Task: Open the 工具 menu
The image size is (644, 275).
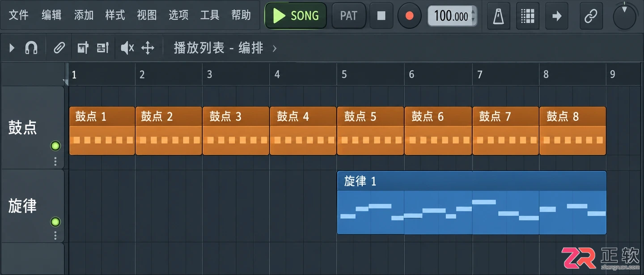Action: [210, 15]
